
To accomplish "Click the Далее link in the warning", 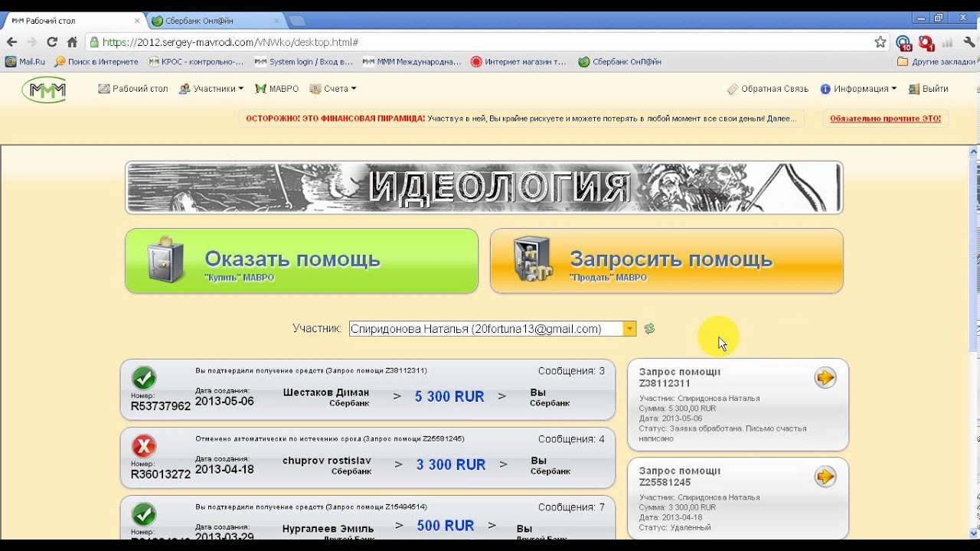I will [782, 119].
